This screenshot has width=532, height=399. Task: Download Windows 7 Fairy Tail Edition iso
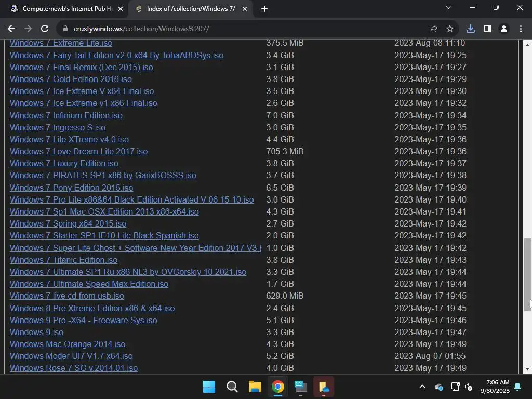coord(116,55)
